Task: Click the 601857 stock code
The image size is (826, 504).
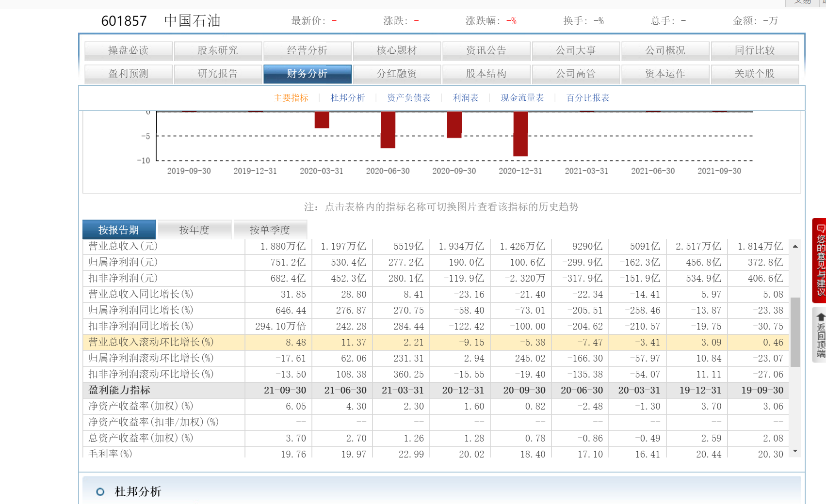Action: 124,21
